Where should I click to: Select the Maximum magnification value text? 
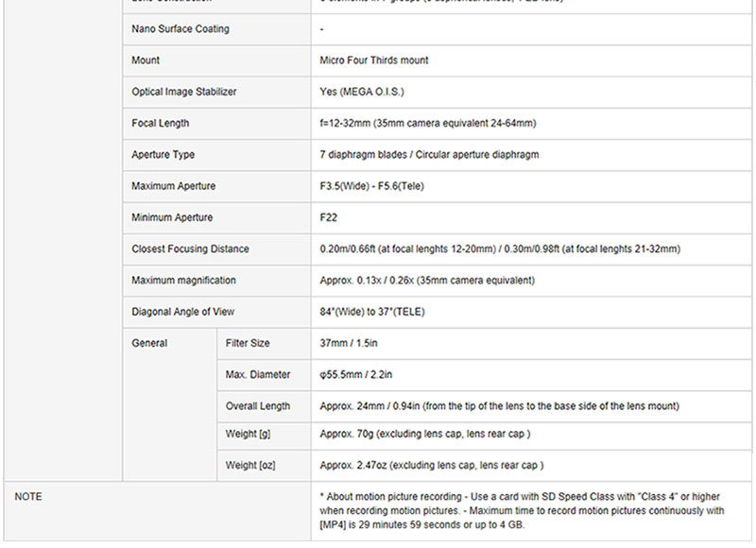coord(427,281)
